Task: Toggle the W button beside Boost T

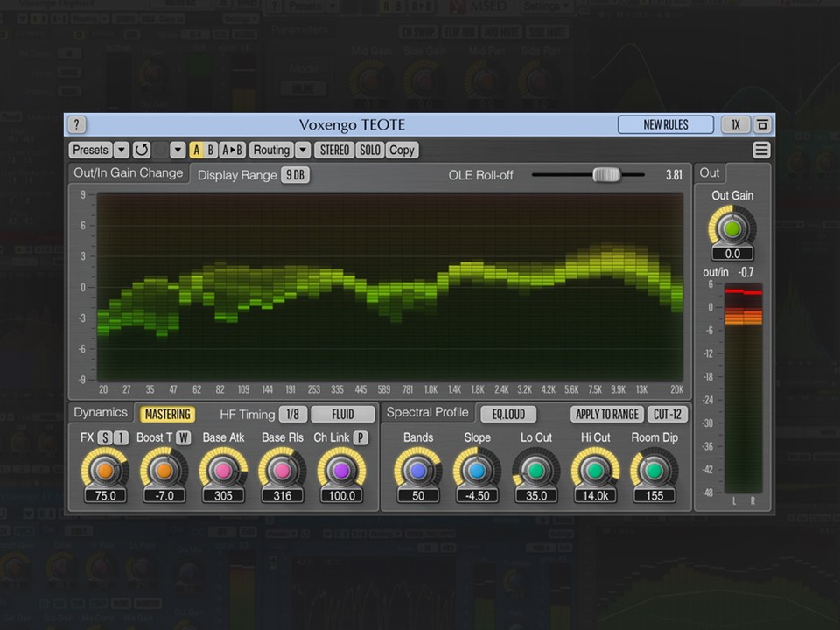Action: [x=184, y=437]
